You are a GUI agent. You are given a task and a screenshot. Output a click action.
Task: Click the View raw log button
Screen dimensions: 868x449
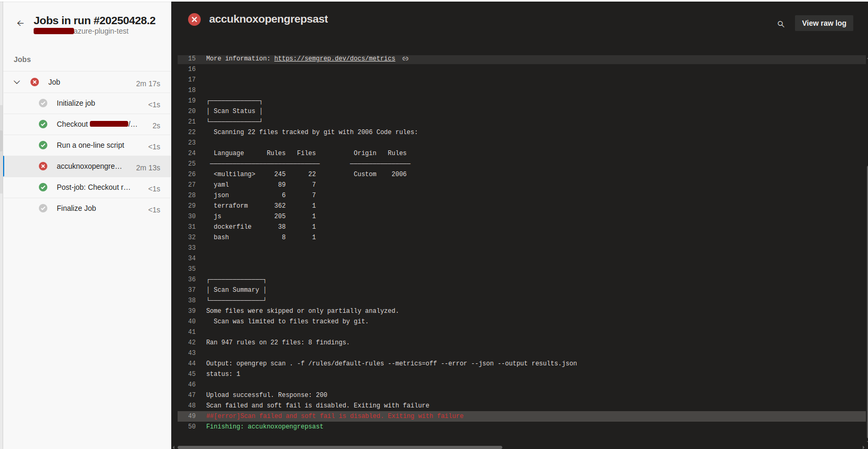[824, 23]
